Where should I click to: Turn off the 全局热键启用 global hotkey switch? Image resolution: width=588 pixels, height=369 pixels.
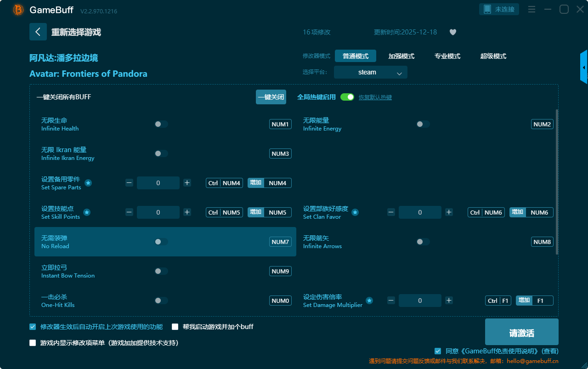coord(347,97)
